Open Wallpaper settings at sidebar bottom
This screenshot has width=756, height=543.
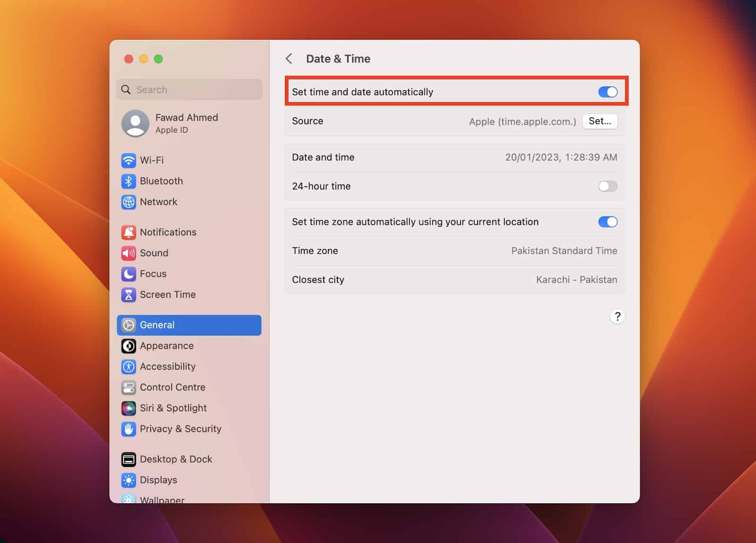coord(189,498)
